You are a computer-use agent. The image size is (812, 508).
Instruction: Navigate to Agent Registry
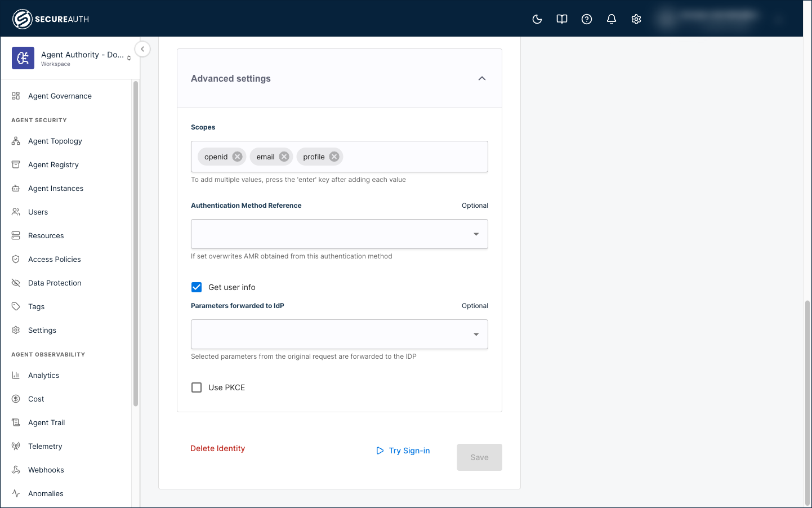(x=53, y=164)
